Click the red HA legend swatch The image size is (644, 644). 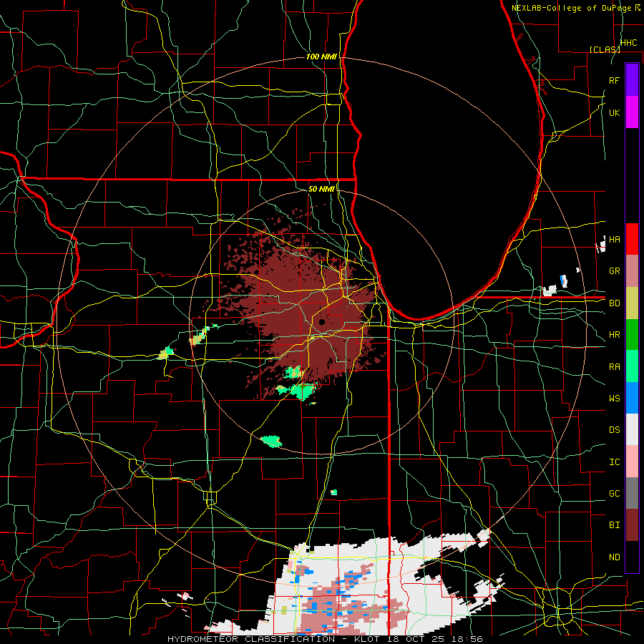(x=632, y=239)
